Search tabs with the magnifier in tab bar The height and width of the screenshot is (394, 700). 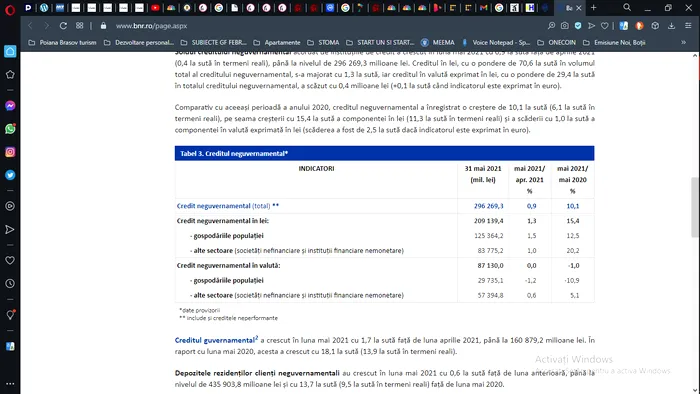point(627,8)
